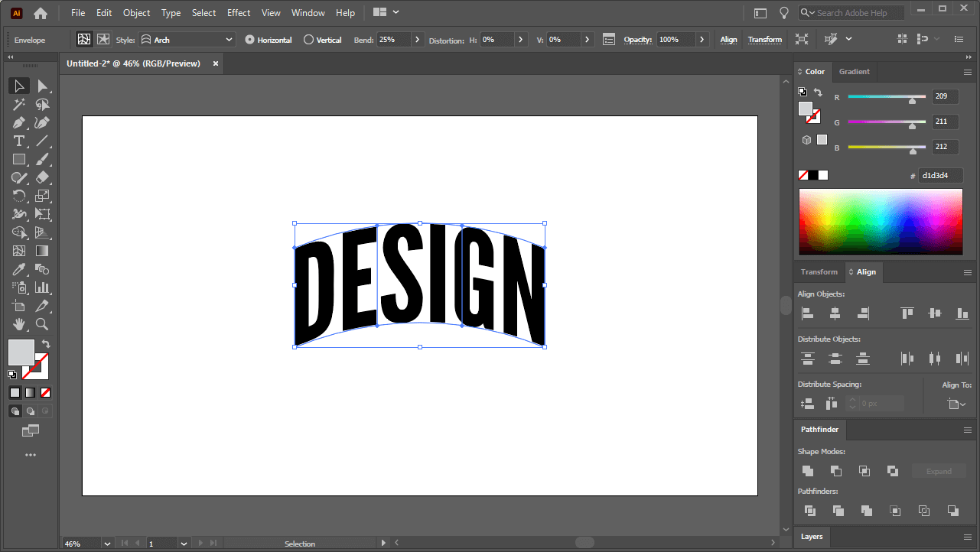Expand the Horizontal distortion arrow
This screenshot has height=552, width=980.
point(521,40)
